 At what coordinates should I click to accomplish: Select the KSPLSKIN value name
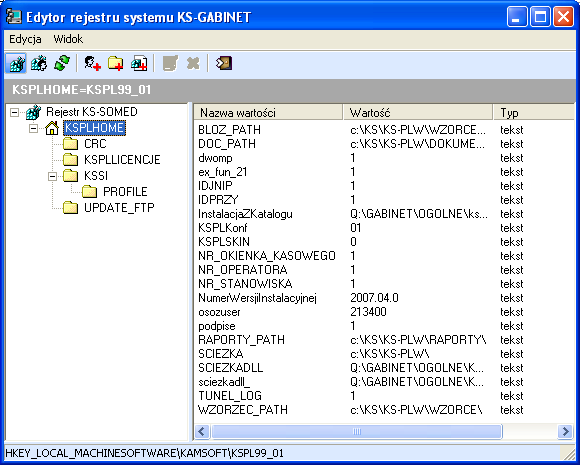tap(224, 242)
